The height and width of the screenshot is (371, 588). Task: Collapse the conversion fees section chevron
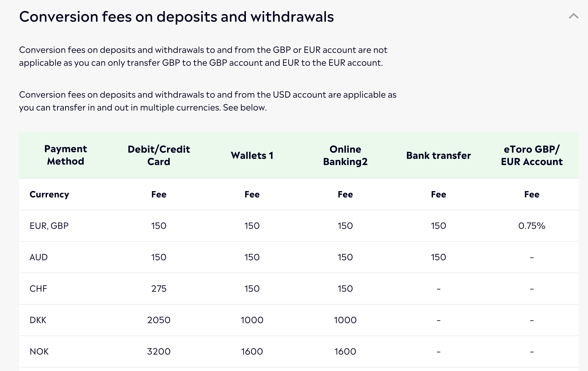[573, 16]
